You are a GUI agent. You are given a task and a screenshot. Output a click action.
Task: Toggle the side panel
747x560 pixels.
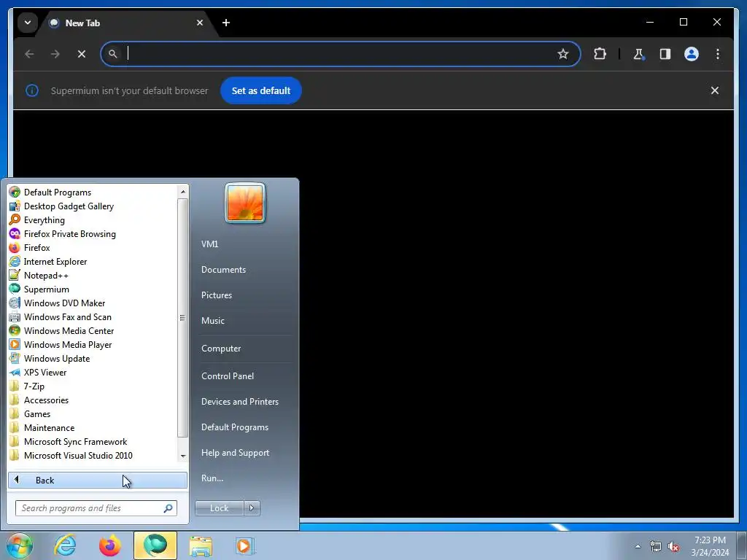(x=665, y=54)
